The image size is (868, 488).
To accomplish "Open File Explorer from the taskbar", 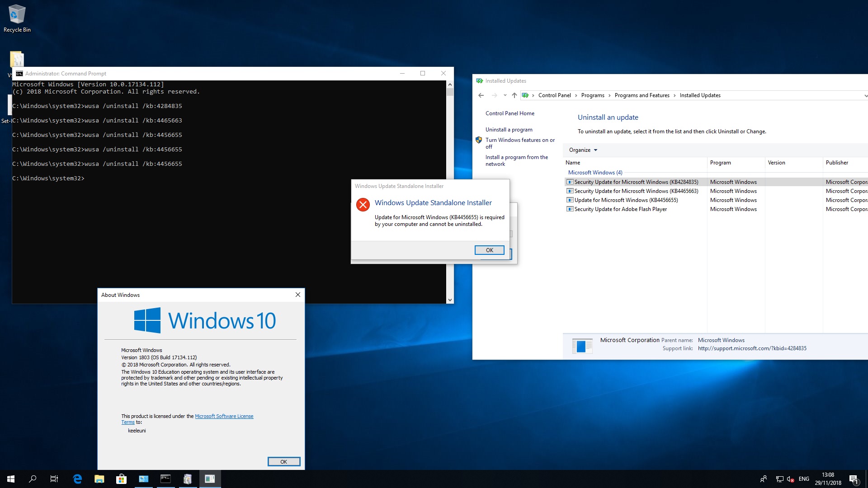I will coord(99,479).
